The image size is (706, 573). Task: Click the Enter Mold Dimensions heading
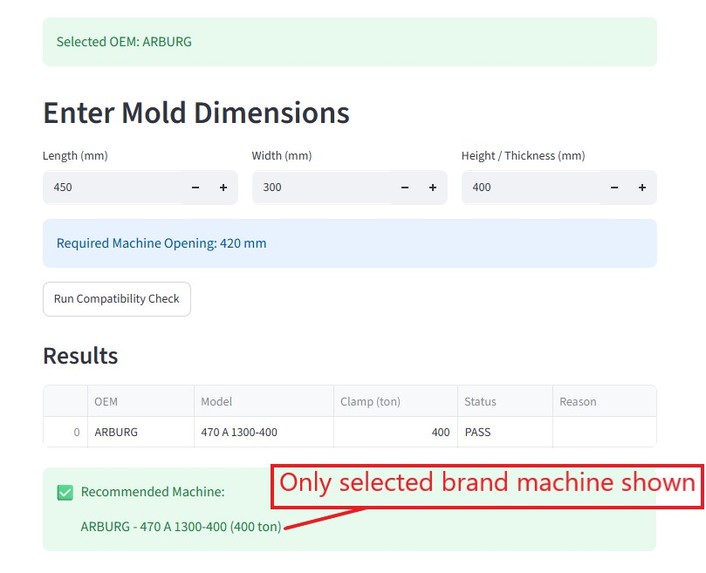pyautogui.click(x=196, y=113)
